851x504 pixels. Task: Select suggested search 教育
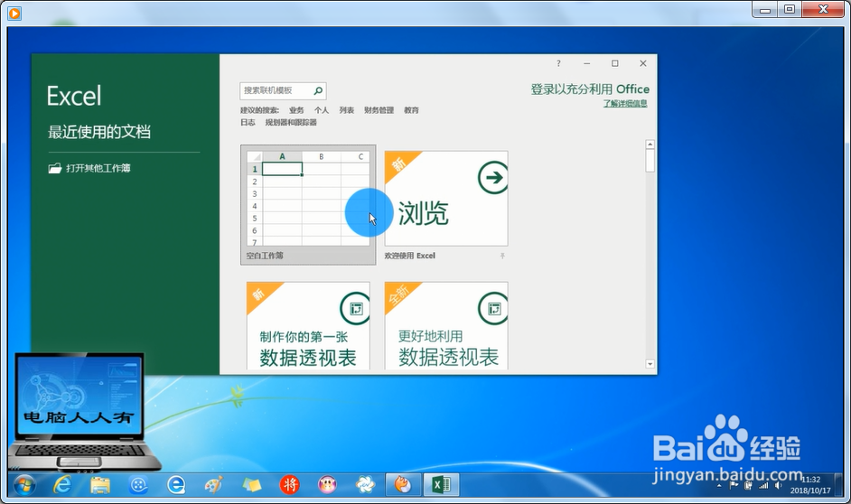[411, 110]
